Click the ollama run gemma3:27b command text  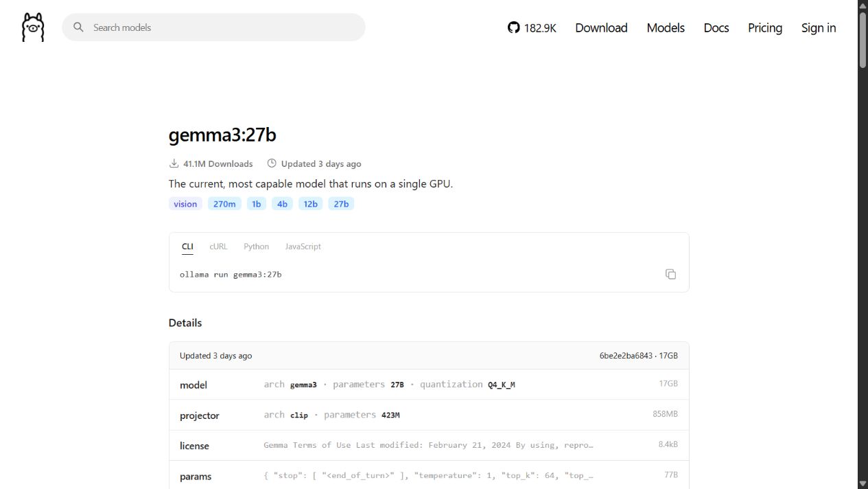tap(231, 275)
